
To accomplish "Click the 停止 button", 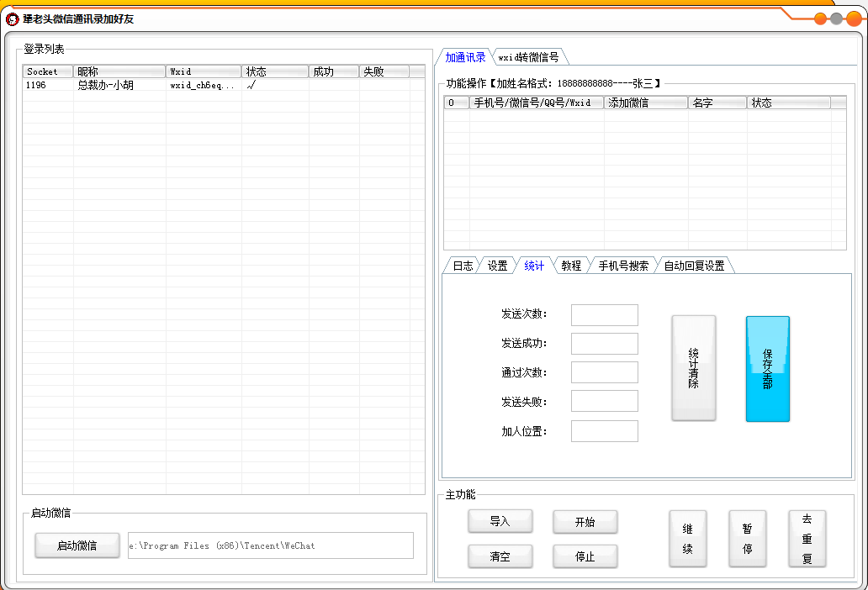I will click(x=585, y=556).
